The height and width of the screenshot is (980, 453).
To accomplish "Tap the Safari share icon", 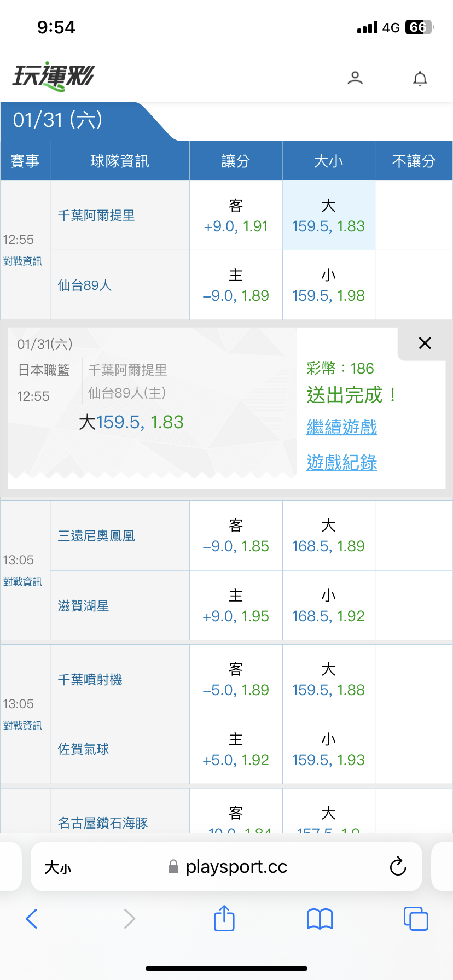I will pyautogui.click(x=224, y=918).
